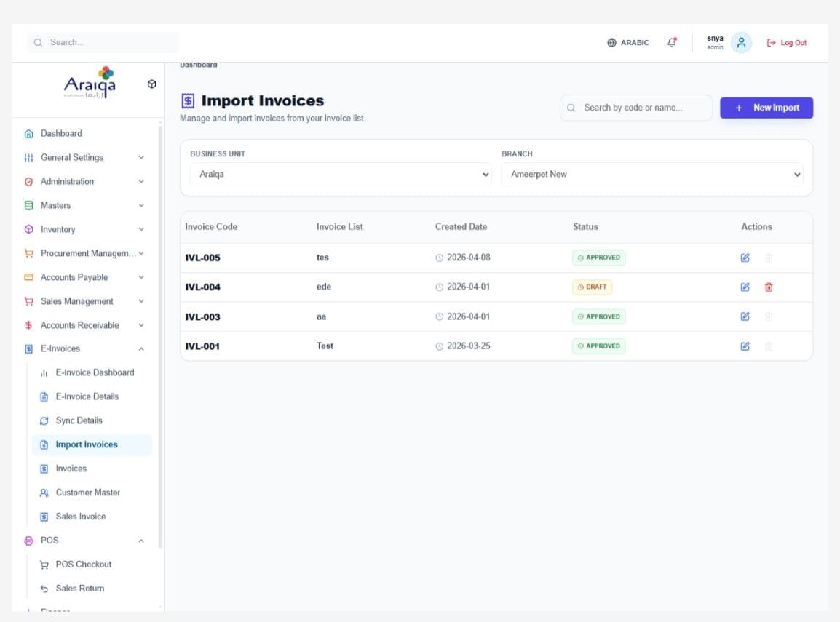
Task: Click invoice code IVL-001
Action: tap(202, 346)
